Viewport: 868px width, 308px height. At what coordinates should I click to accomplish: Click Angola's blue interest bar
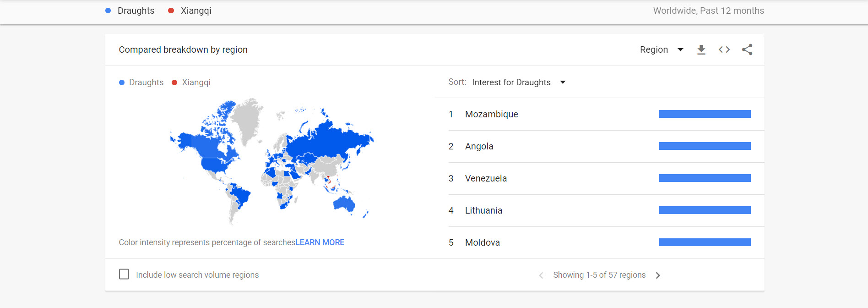pos(705,146)
